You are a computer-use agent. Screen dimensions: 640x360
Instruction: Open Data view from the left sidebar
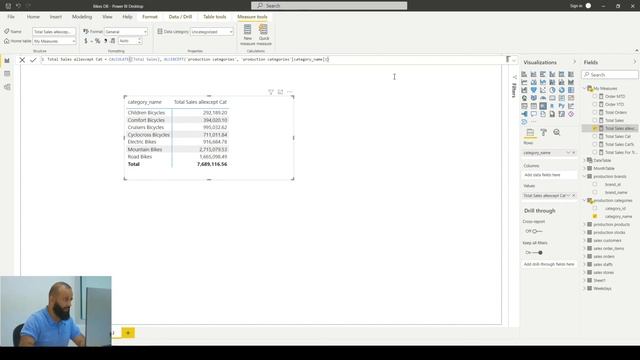point(7,74)
